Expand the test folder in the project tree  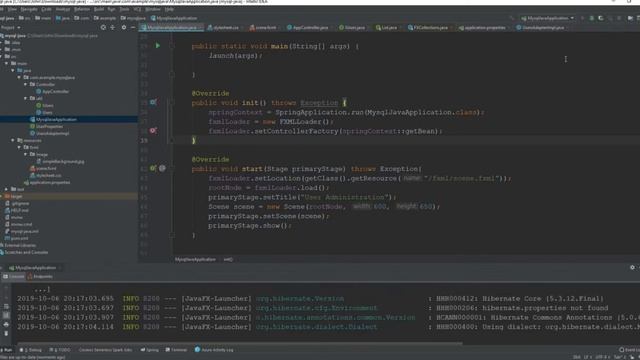7,189
